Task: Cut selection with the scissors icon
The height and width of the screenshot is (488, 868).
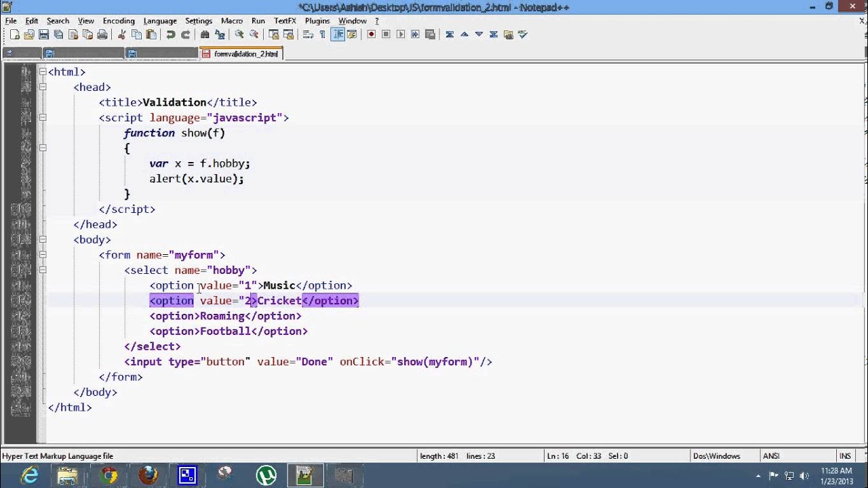Action: coord(122,35)
